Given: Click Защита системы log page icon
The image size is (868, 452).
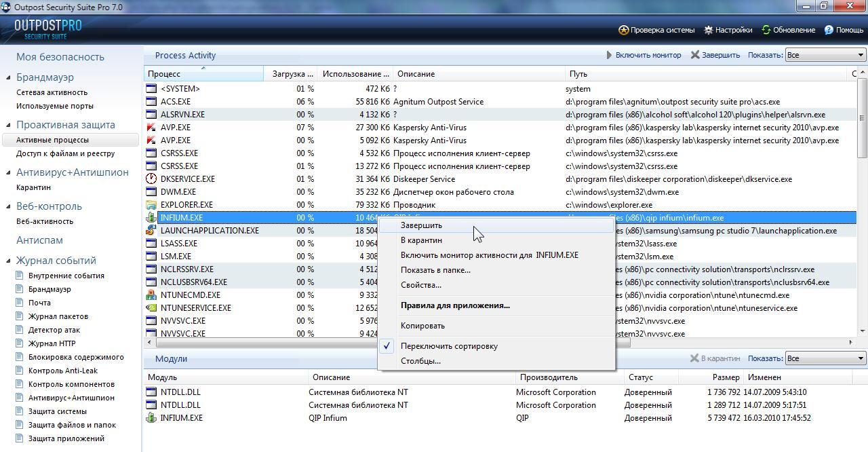Looking at the screenshot, I should pos(20,411).
